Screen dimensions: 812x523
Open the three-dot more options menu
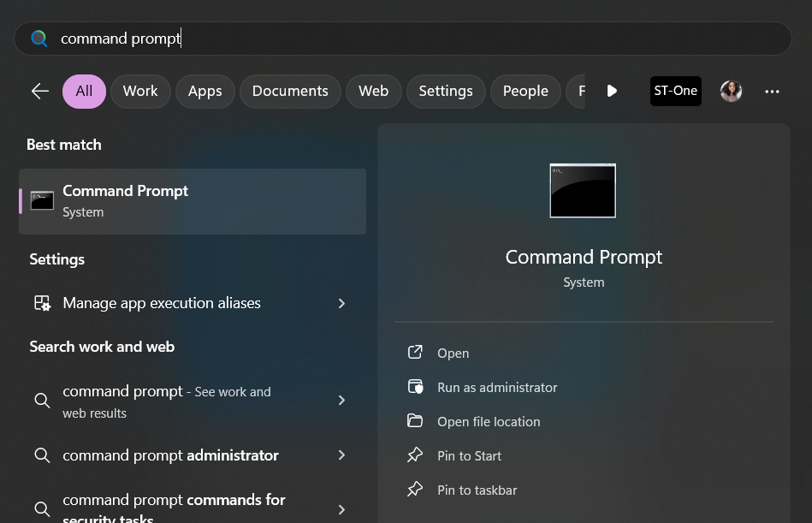772,91
